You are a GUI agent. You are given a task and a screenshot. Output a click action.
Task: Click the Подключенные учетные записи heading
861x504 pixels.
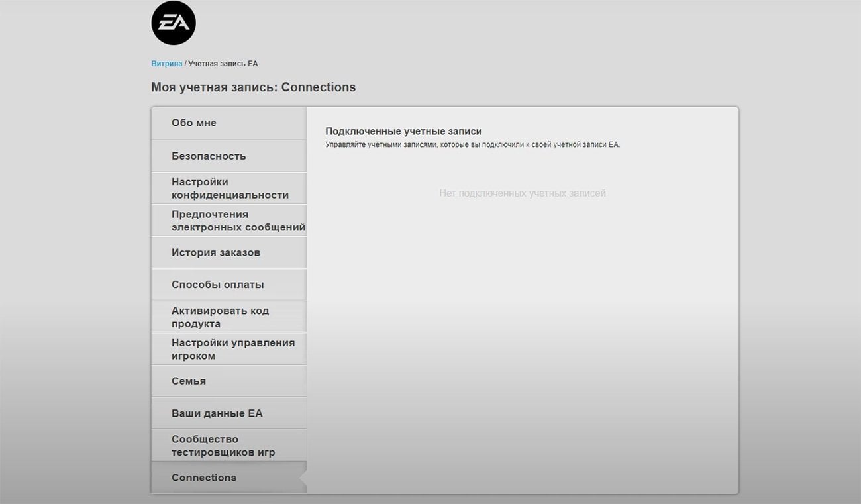(x=403, y=132)
